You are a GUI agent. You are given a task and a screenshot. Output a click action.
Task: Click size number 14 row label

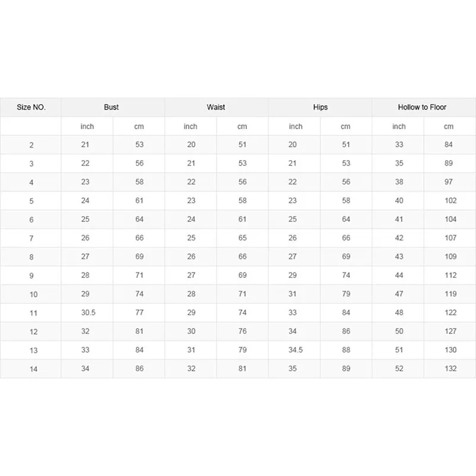pyautogui.click(x=33, y=369)
